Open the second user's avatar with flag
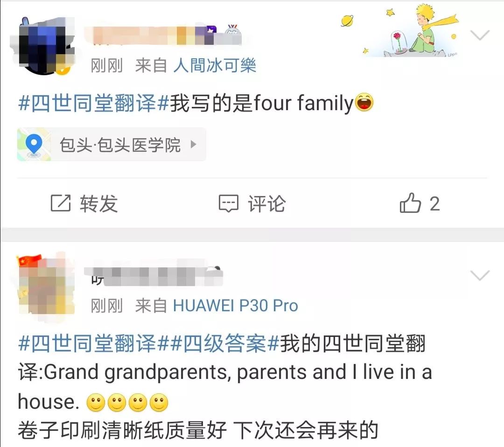Screen dimensions: 504x447 pyautogui.click(x=45, y=286)
